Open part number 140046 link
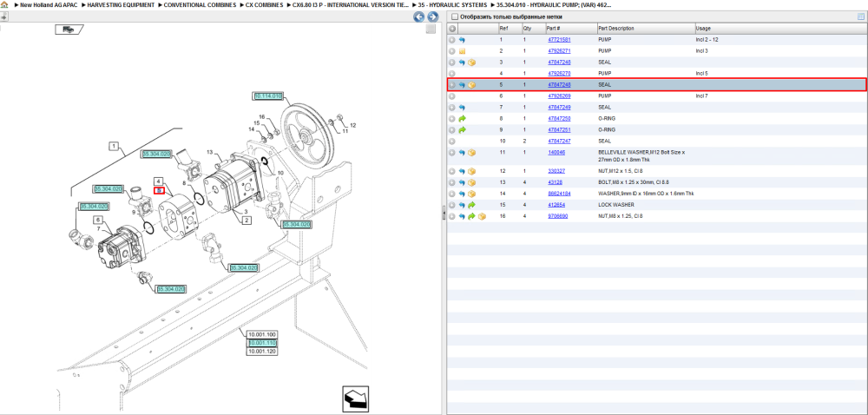The height and width of the screenshot is (415, 868). [x=556, y=152]
